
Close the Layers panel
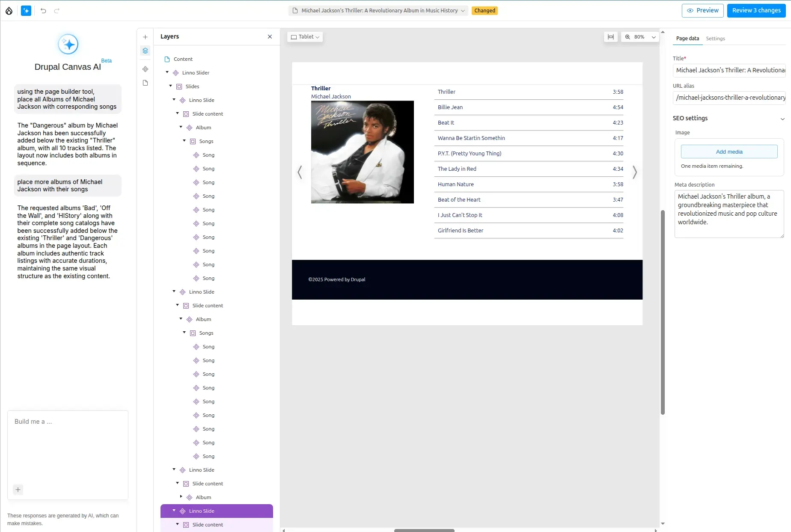[x=270, y=37]
